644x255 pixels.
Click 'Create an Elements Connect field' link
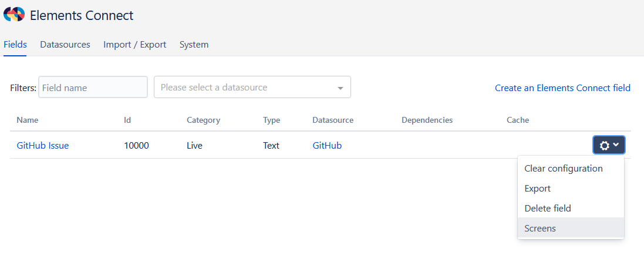pos(562,88)
